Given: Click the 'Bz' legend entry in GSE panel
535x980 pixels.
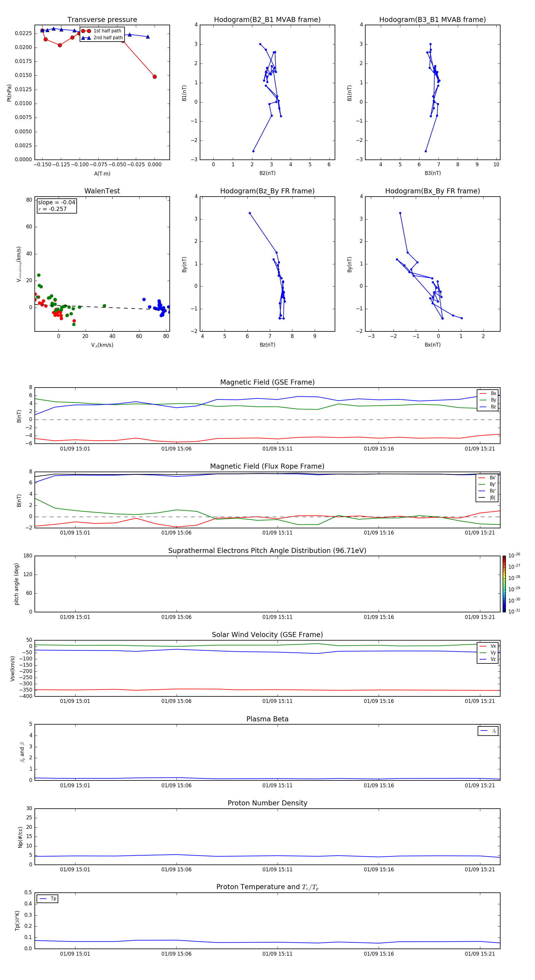Looking at the screenshot, I should pos(488,407).
